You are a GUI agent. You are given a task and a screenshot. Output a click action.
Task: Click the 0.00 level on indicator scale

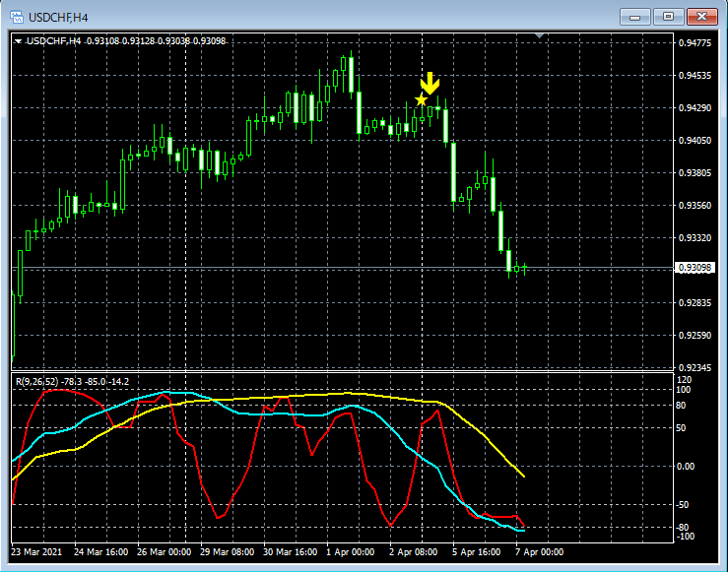click(686, 467)
